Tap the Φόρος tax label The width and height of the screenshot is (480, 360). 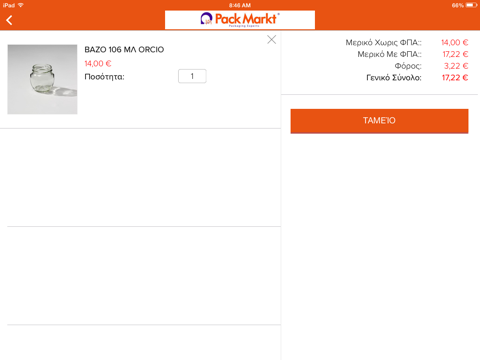tap(408, 66)
